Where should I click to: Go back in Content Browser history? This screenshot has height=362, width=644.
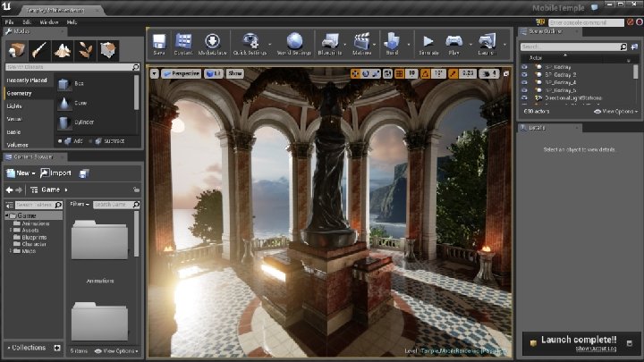click(9, 189)
